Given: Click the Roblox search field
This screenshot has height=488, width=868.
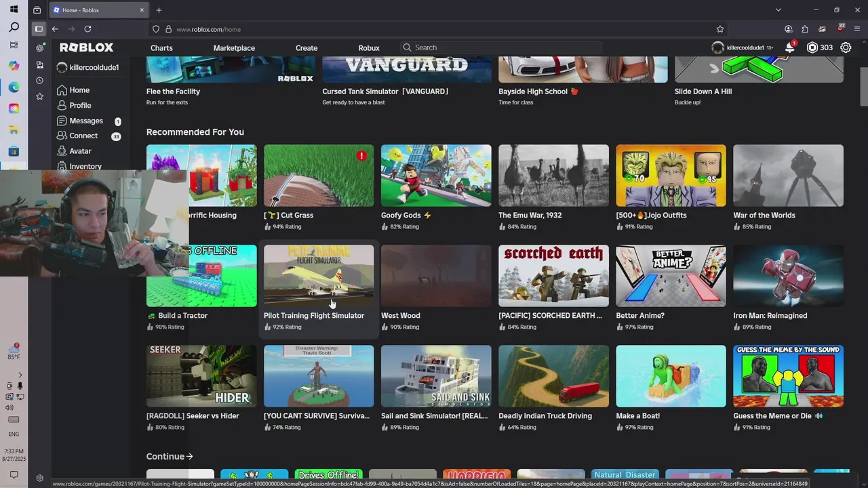Looking at the screenshot, I should coord(500,47).
